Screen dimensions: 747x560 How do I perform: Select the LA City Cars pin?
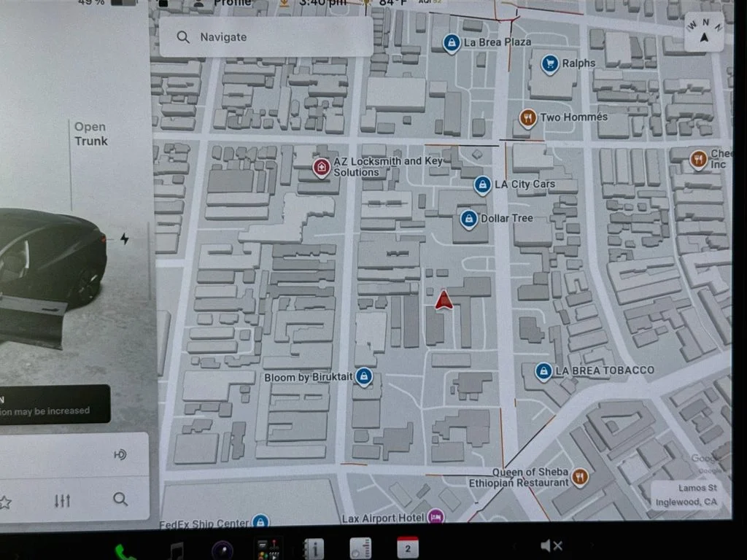pyautogui.click(x=482, y=184)
